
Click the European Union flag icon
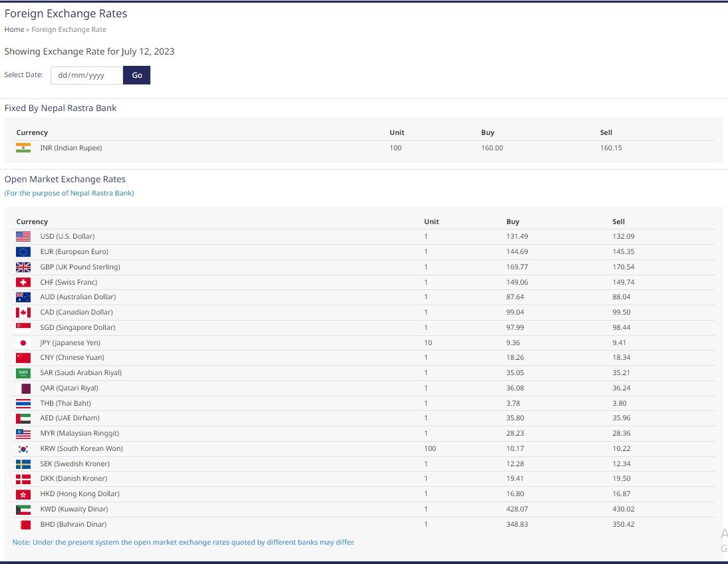coord(23,251)
